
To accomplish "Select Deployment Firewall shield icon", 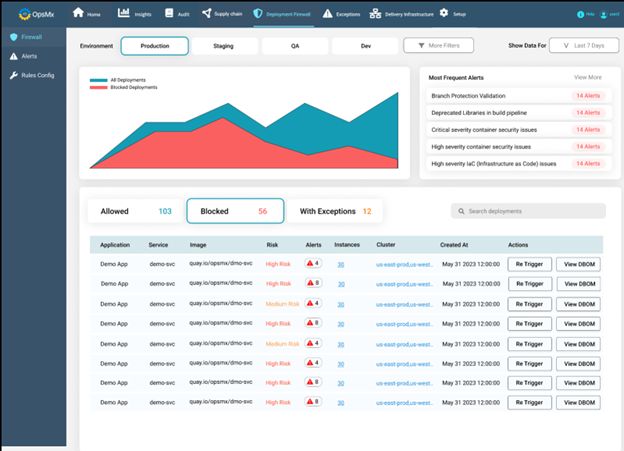I will point(258,13).
